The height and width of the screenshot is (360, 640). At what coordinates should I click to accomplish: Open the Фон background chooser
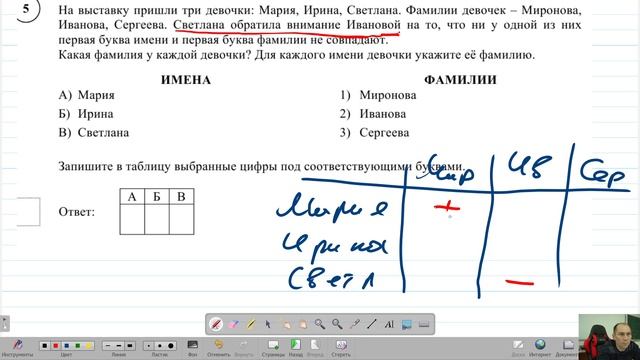point(192,348)
